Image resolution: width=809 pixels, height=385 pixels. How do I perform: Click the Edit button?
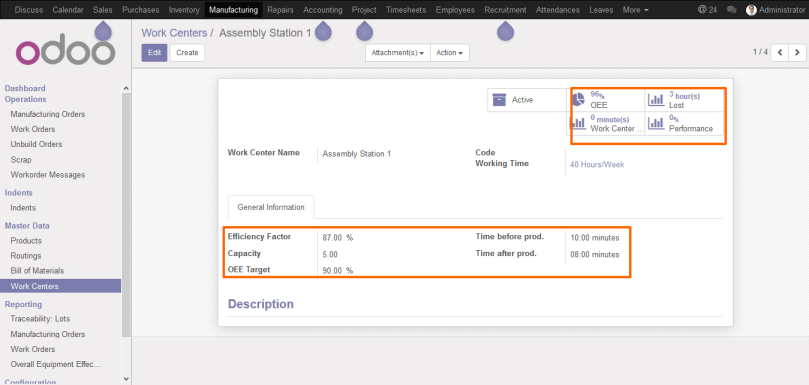[154, 53]
